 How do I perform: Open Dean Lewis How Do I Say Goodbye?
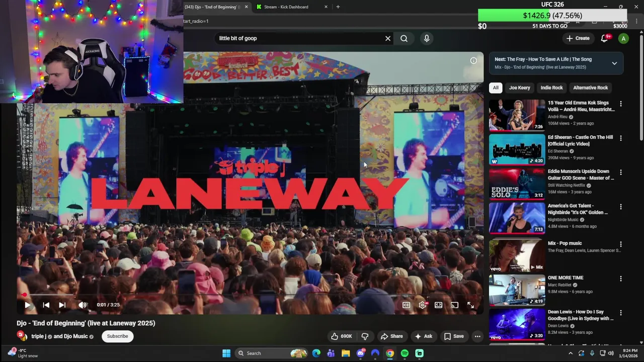tap(517, 324)
